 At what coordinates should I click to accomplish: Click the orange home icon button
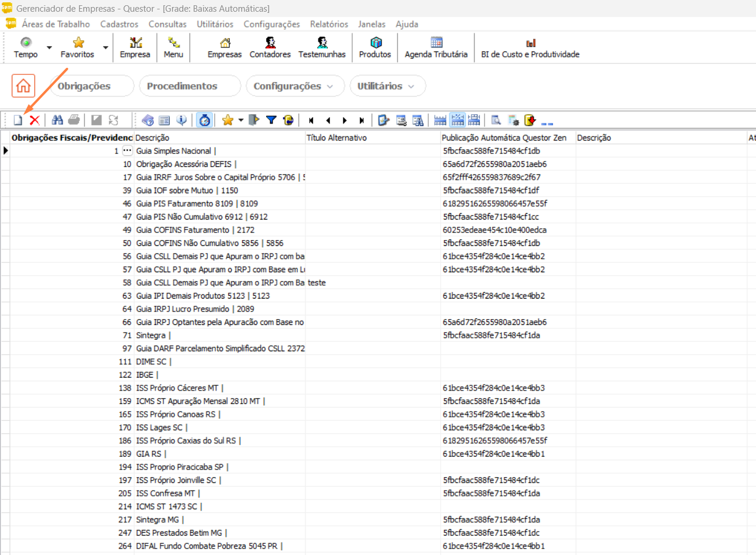tap(23, 86)
